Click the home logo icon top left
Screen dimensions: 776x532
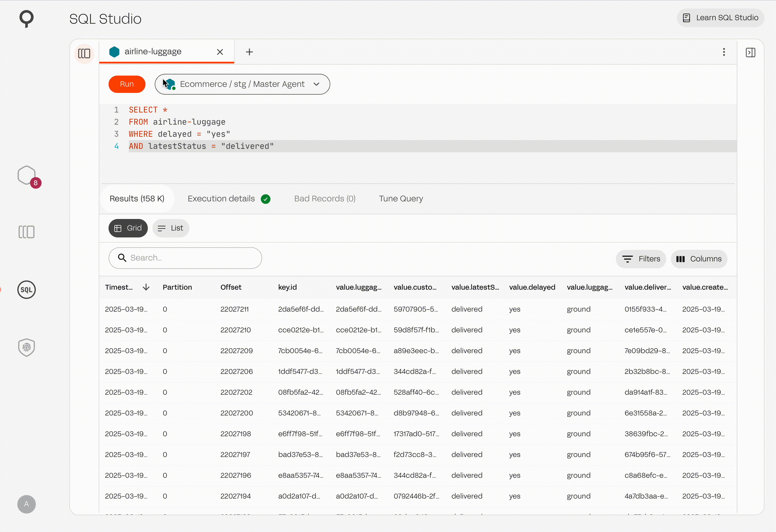pyautogui.click(x=26, y=18)
